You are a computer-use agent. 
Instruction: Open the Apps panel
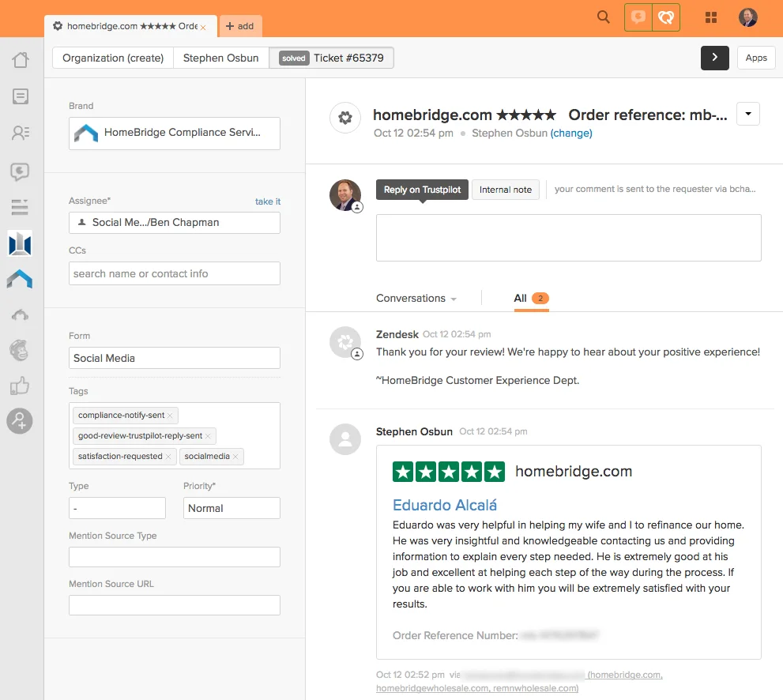coord(756,58)
